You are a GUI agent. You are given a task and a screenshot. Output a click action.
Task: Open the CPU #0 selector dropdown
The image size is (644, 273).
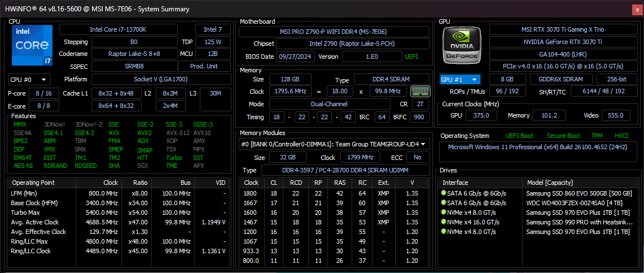(29, 80)
